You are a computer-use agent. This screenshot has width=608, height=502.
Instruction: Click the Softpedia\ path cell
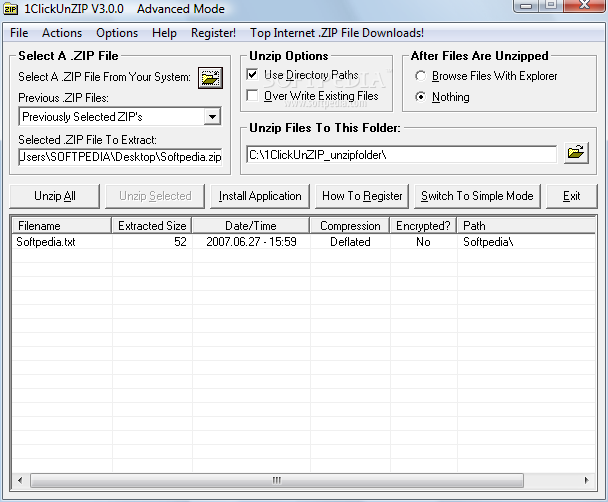coord(488,242)
